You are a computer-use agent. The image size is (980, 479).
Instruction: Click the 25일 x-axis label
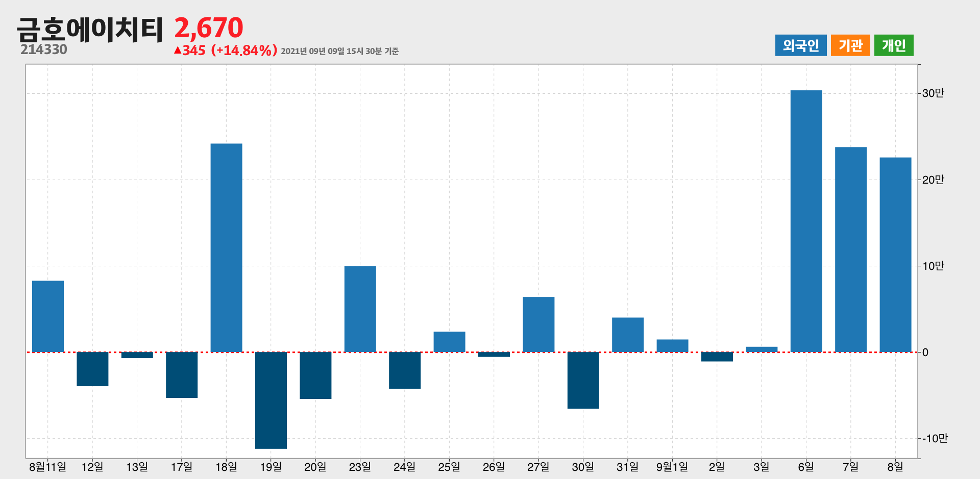coord(450,467)
